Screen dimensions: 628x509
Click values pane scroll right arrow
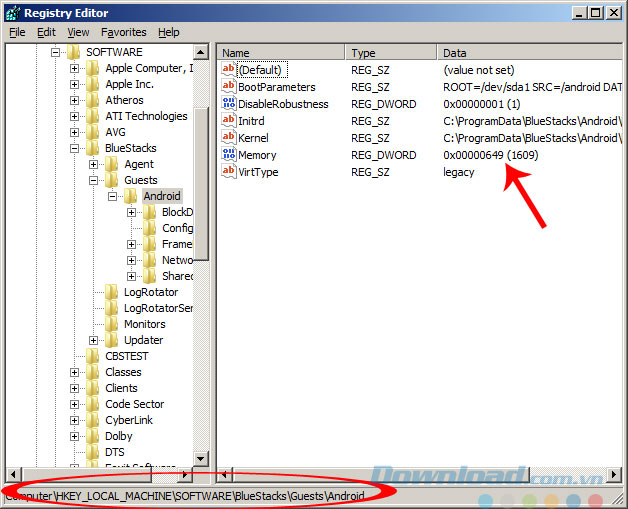(614, 475)
